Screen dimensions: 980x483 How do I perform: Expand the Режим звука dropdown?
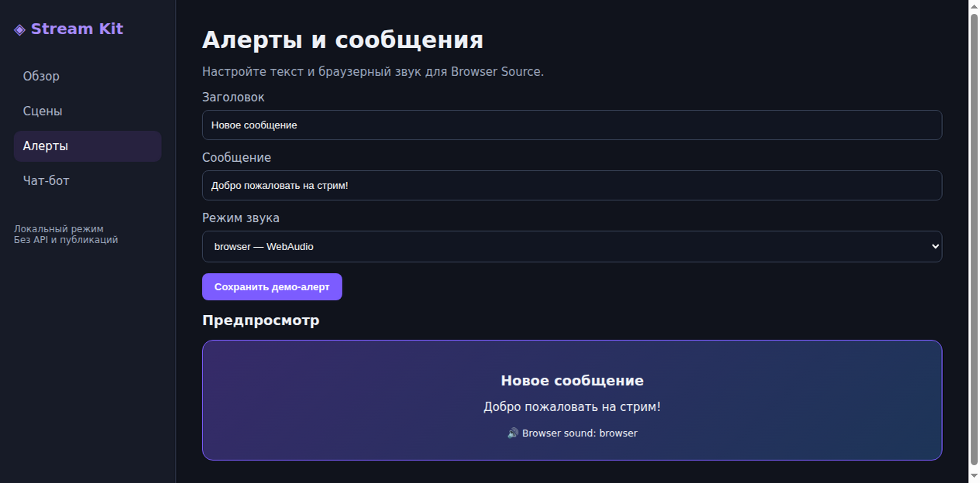(572, 246)
